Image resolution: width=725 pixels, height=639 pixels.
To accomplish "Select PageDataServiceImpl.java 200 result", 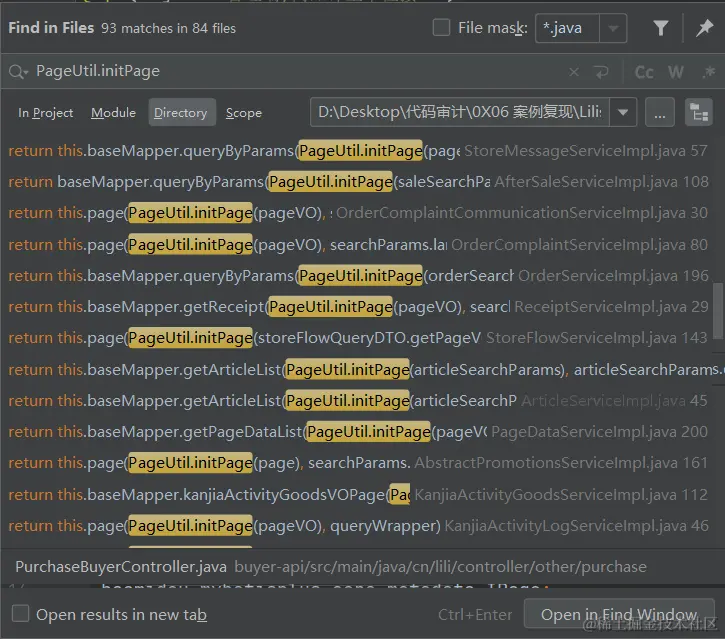I will click(358, 432).
